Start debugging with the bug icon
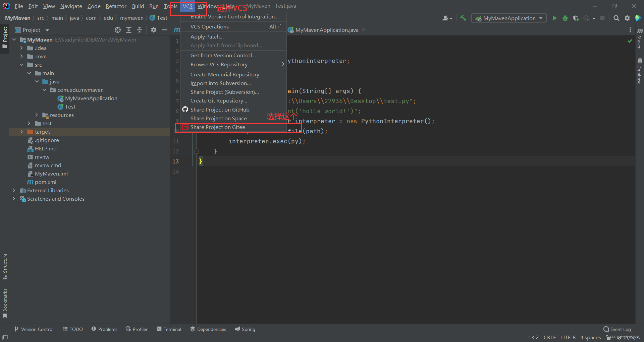This screenshot has width=644, height=342. (565, 18)
